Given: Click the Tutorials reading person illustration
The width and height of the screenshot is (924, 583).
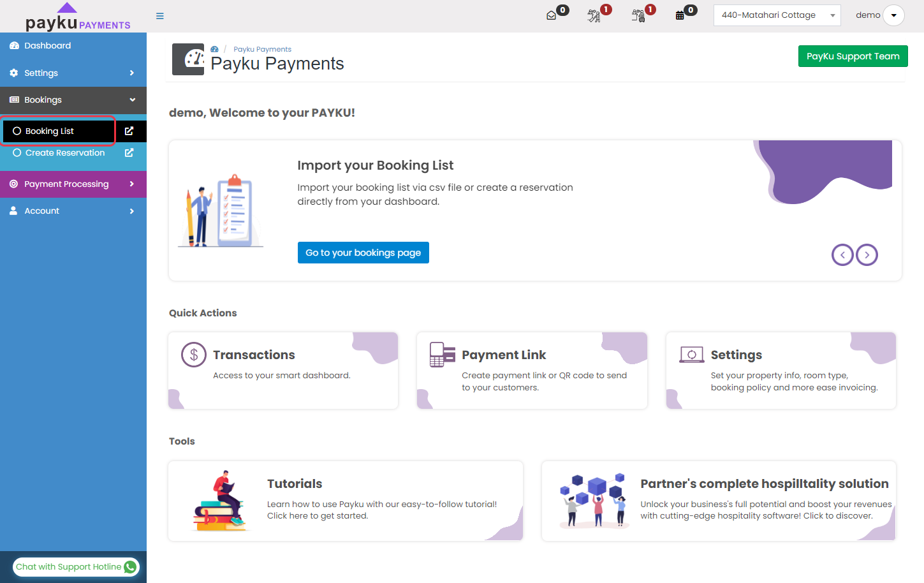Looking at the screenshot, I should (220, 501).
